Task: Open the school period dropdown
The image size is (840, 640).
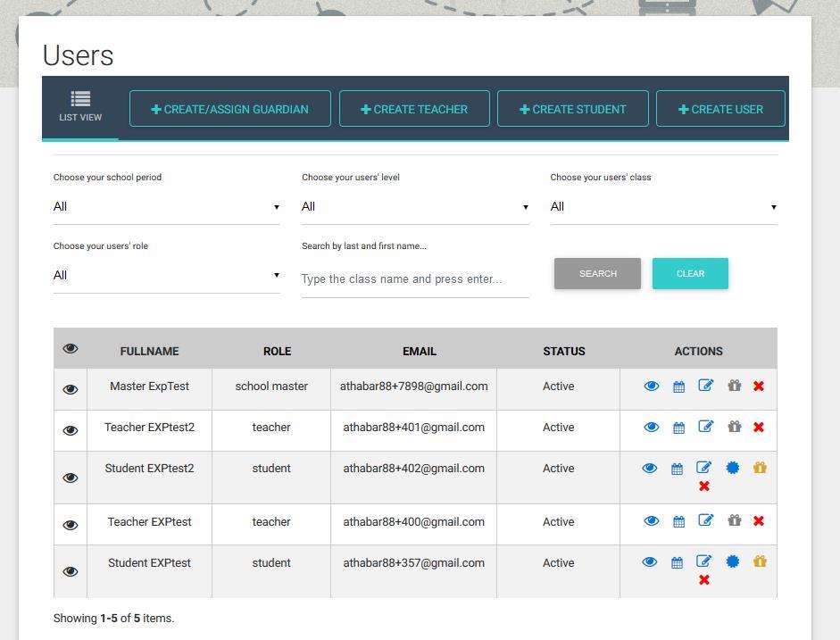Action: [x=167, y=207]
